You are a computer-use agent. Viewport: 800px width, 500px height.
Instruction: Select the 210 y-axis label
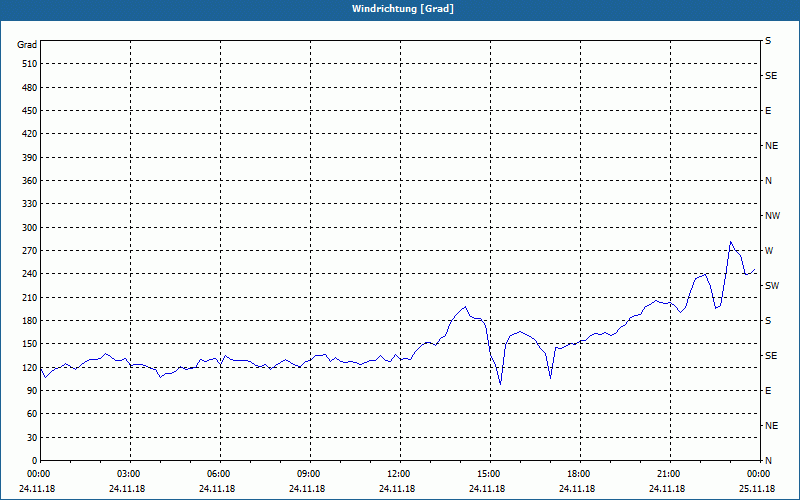click(x=30, y=297)
